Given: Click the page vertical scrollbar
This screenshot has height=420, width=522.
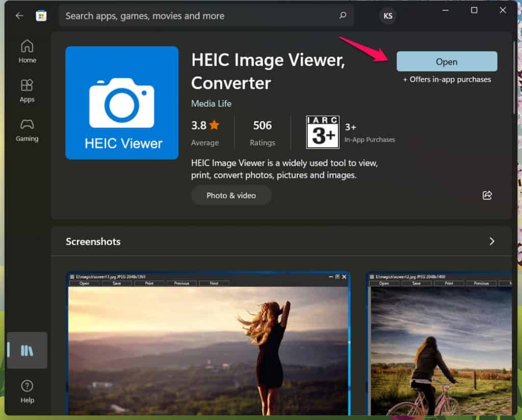Looking at the screenshot, I should pos(514,78).
